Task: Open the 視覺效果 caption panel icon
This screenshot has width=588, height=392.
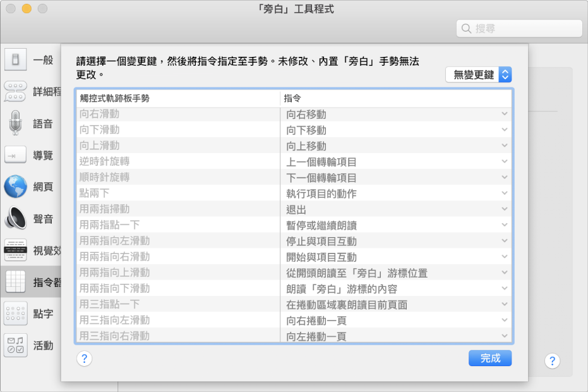Action: click(x=15, y=250)
